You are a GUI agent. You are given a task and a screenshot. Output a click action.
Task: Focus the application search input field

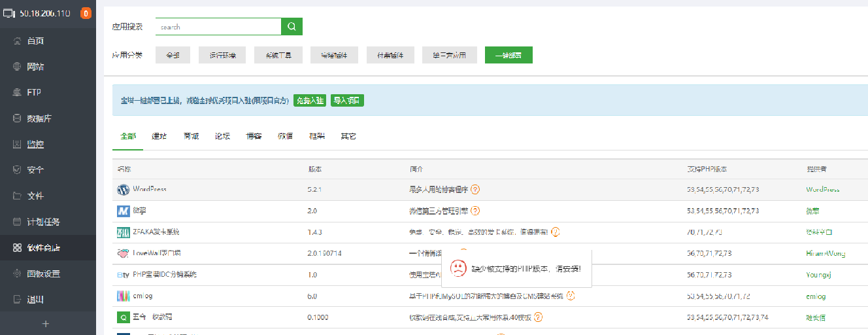[x=218, y=27]
